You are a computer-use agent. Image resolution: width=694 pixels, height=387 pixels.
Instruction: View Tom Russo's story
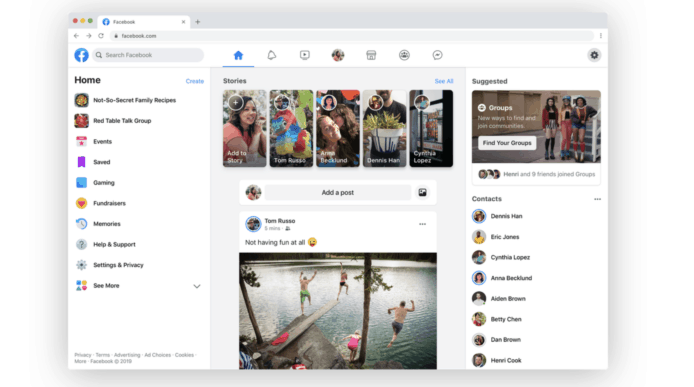point(291,128)
